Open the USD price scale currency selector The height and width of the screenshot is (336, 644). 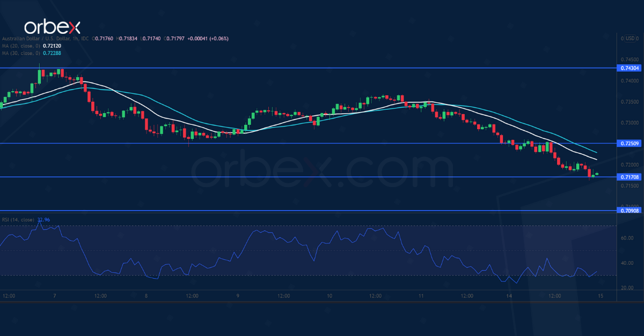[631, 39]
